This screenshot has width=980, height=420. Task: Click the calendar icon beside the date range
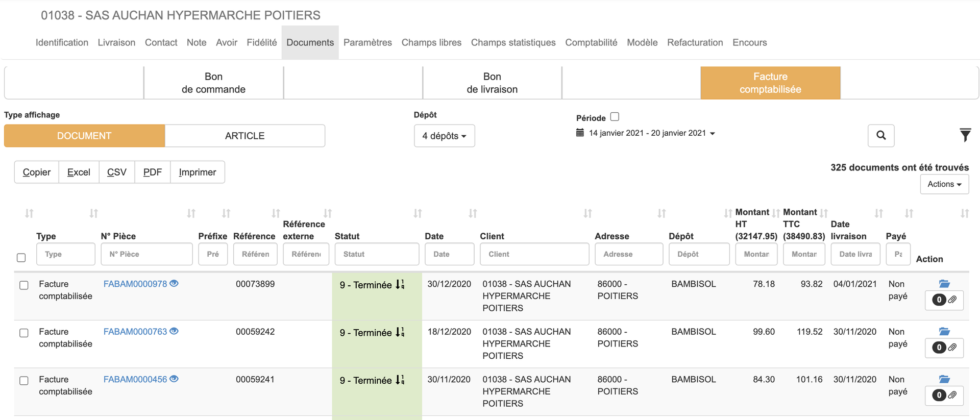point(580,133)
